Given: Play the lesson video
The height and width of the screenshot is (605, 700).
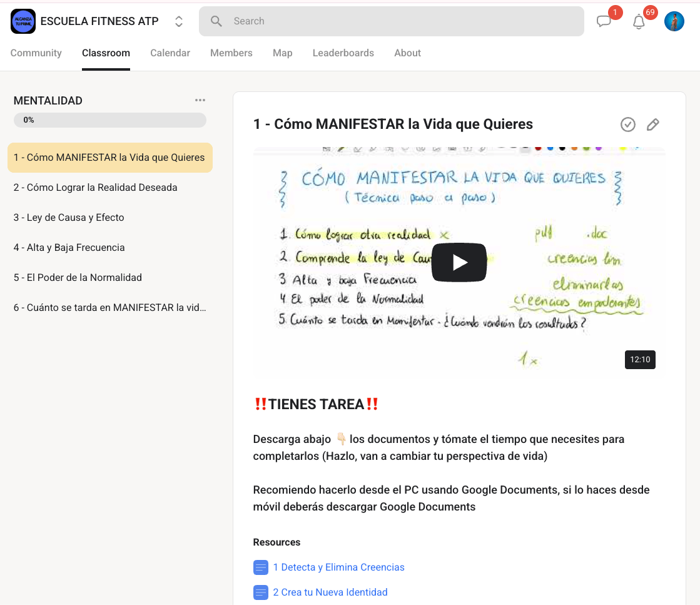Looking at the screenshot, I should [459, 263].
